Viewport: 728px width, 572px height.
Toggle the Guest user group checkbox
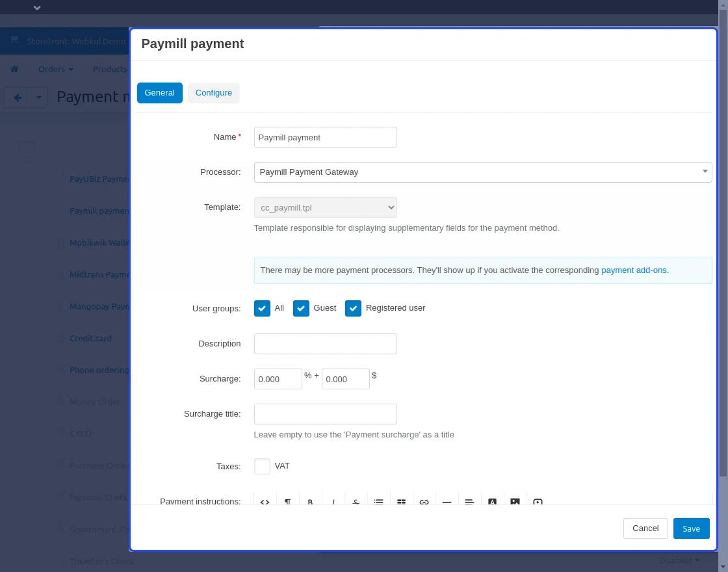301,308
